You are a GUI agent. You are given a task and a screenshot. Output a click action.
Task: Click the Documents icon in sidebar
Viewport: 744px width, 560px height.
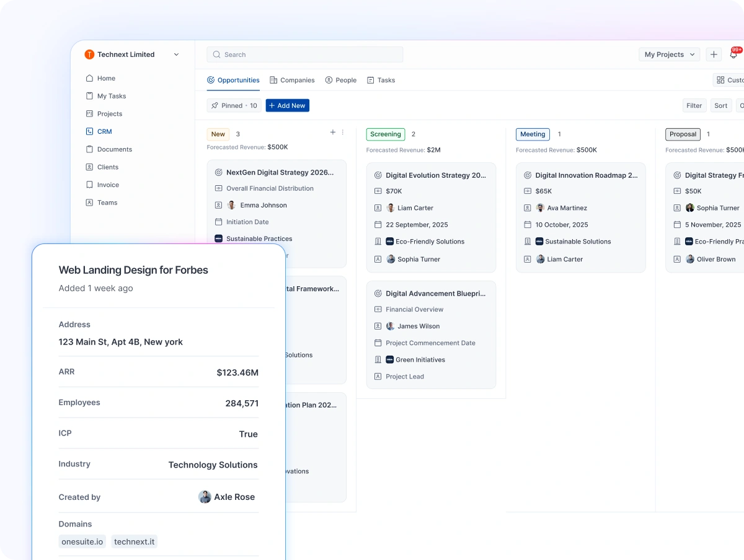89,149
